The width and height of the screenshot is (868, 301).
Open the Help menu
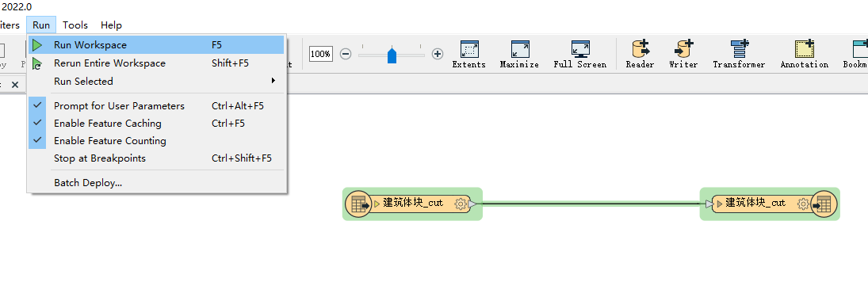click(x=111, y=25)
